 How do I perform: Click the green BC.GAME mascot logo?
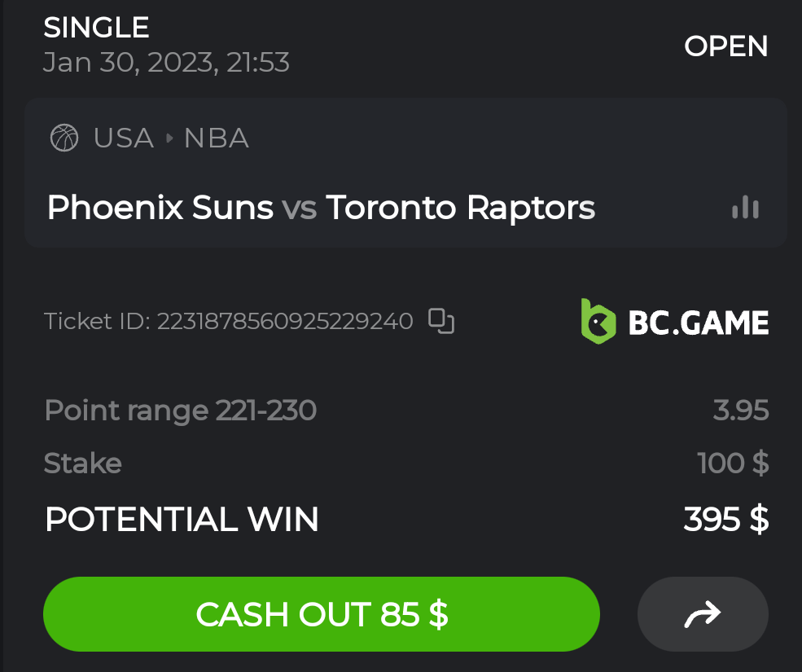pyautogui.click(x=598, y=321)
